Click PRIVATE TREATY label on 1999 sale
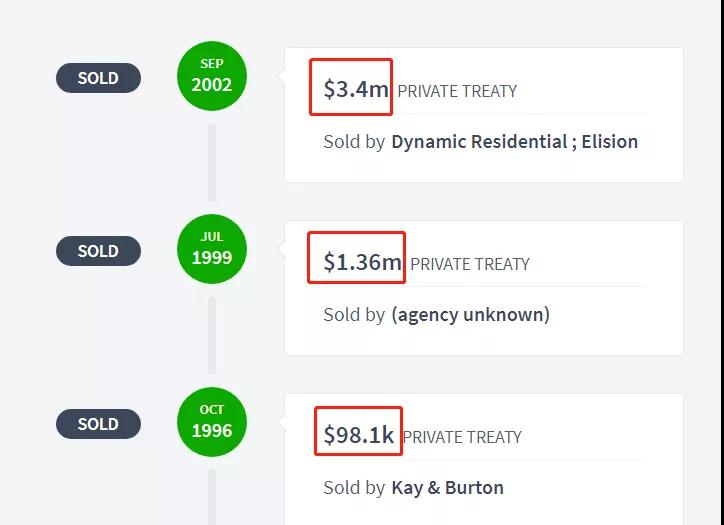Viewport: 724px width, 525px height. point(470,264)
